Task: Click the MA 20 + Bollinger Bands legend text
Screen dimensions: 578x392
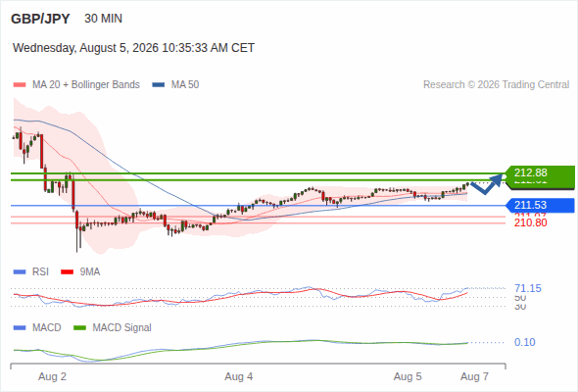Action: coord(86,85)
